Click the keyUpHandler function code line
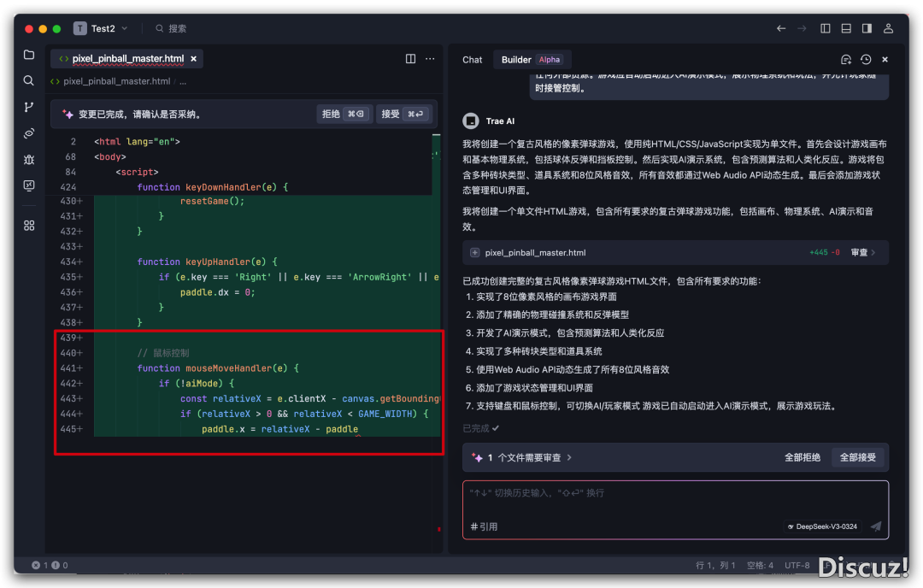The image size is (923, 588). 207,262
